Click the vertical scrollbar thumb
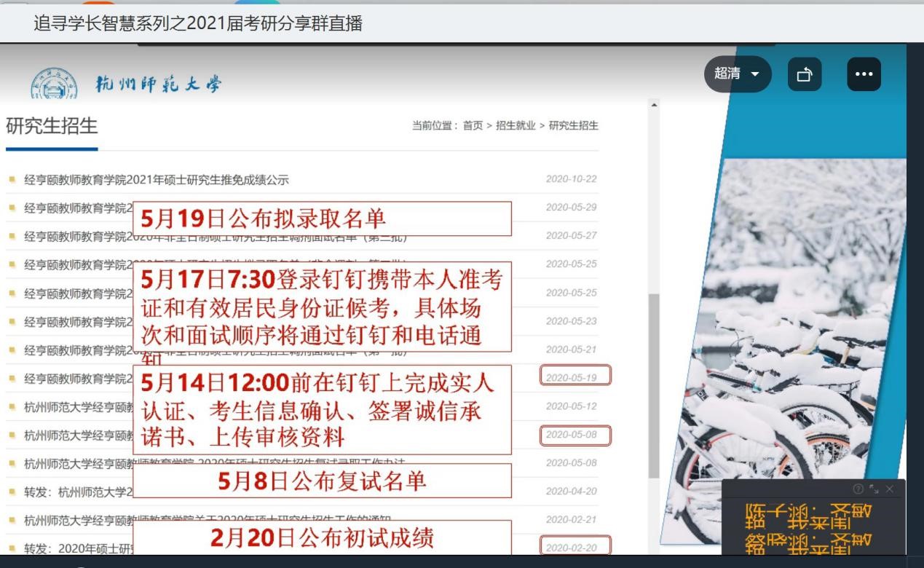This screenshot has height=568, width=924. pyautogui.click(x=653, y=386)
